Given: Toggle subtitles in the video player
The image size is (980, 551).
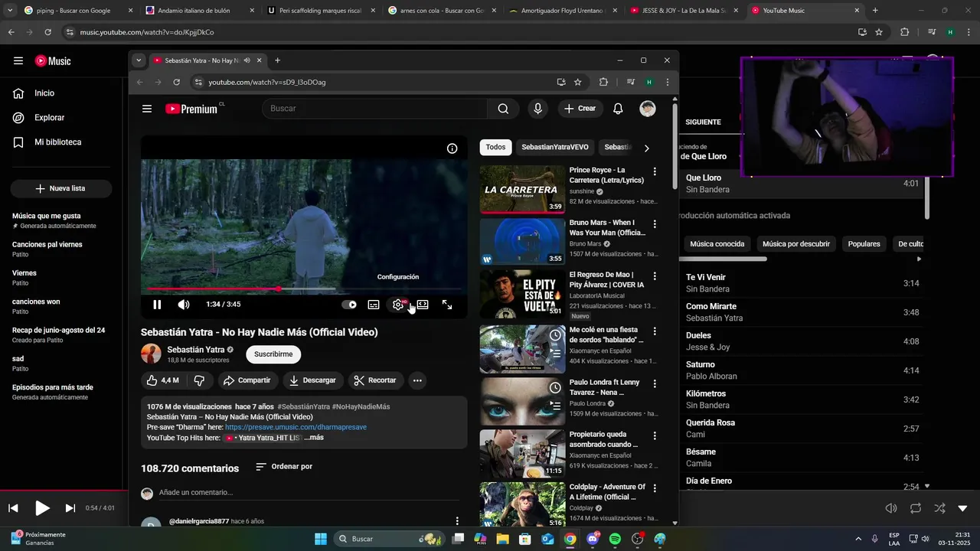Looking at the screenshot, I should (x=374, y=305).
